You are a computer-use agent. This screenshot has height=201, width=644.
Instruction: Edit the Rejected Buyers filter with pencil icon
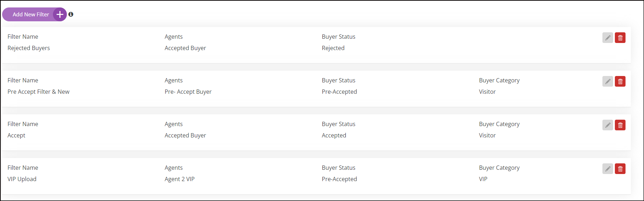point(608,38)
